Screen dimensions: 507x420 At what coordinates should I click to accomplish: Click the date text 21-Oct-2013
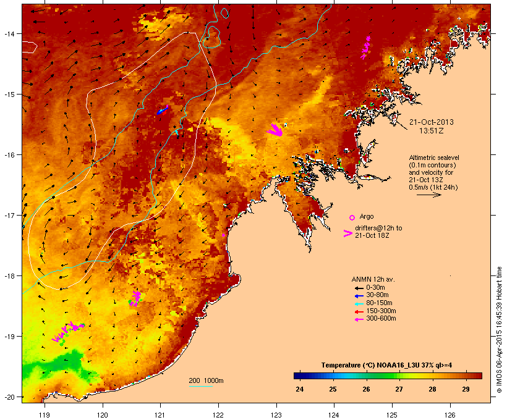[x=432, y=122]
